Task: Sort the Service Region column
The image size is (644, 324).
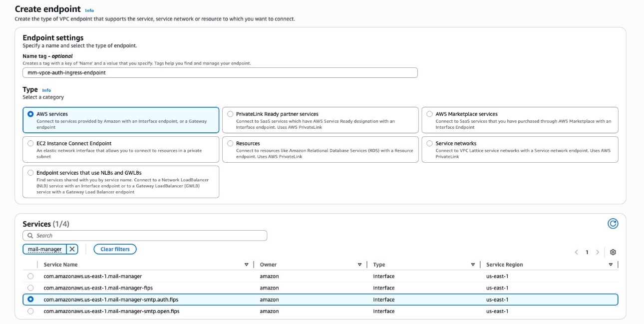Action: pyautogui.click(x=611, y=265)
